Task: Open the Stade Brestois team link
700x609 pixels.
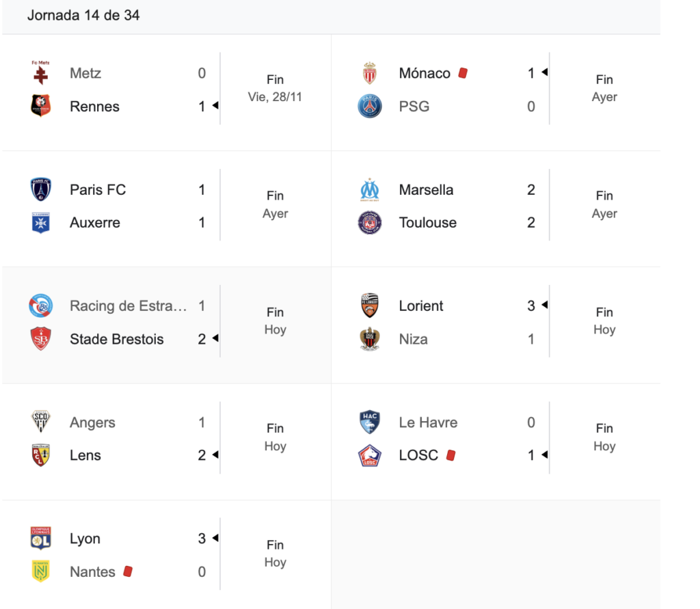Action: tap(116, 339)
